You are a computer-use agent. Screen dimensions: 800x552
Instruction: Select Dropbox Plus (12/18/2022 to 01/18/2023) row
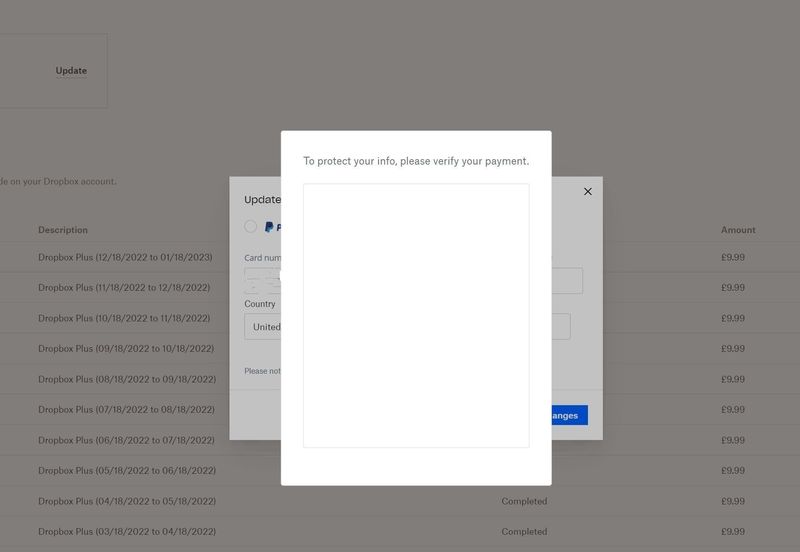coord(125,257)
